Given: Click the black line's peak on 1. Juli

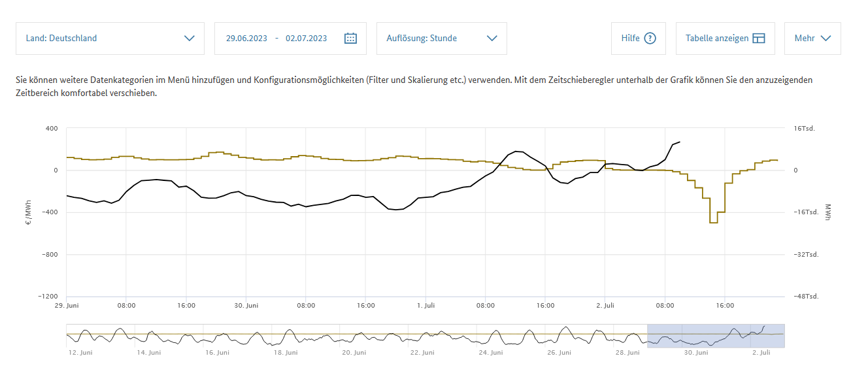Looking at the screenshot, I should (516, 152).
